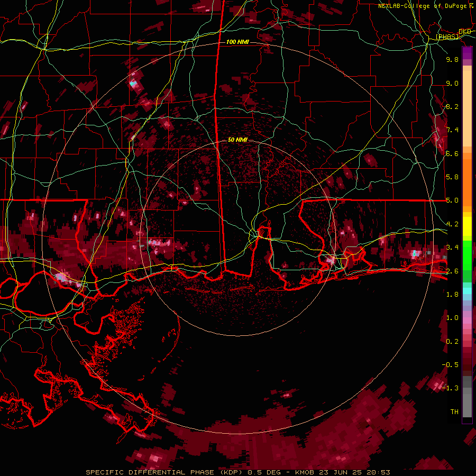Viewport: 476px width, 476px height.
Task: Click the orange segment of the color bar
Action: pos(467,179)
